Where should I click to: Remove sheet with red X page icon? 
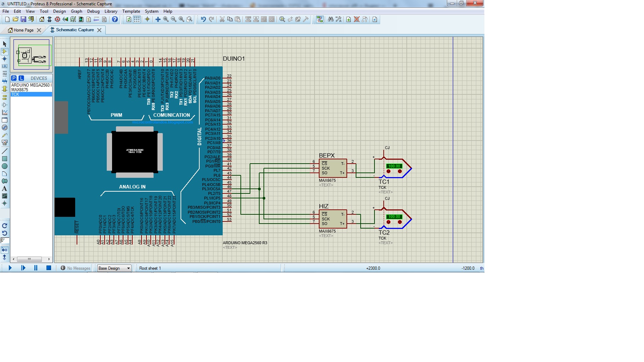click(357, 19)
